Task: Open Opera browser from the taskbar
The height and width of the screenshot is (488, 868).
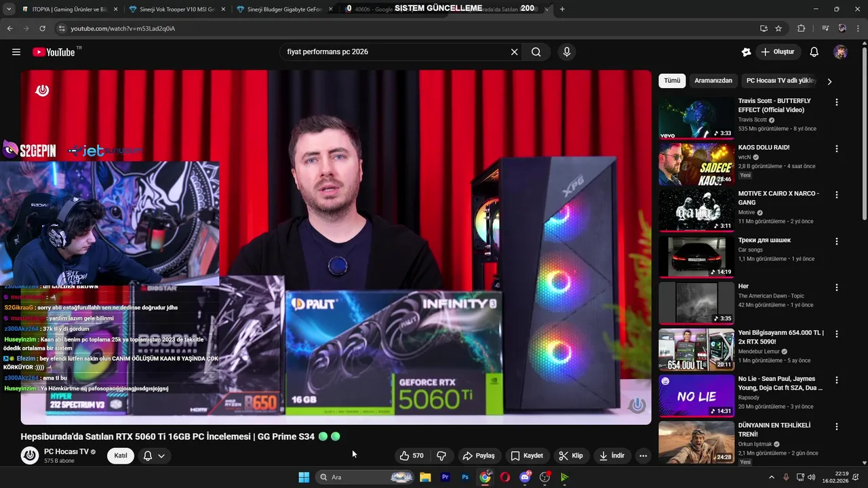Action: [x=505, y=477]
